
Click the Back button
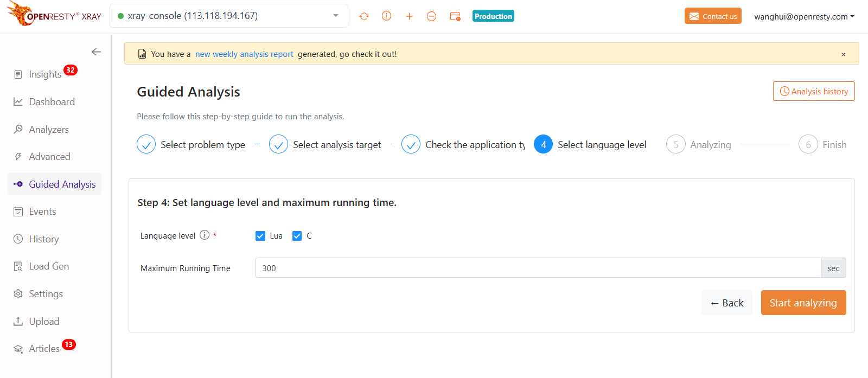727,303
